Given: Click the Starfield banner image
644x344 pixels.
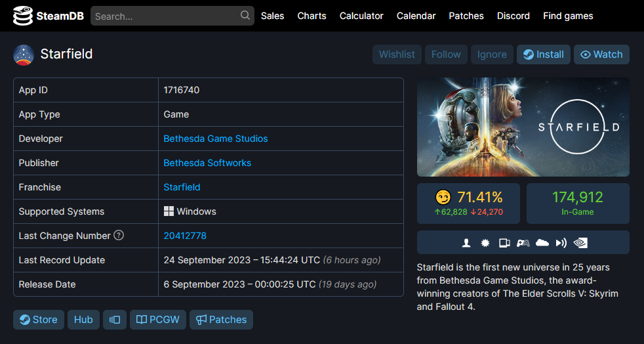Looking at the screenshot, I should coord(523,127).
